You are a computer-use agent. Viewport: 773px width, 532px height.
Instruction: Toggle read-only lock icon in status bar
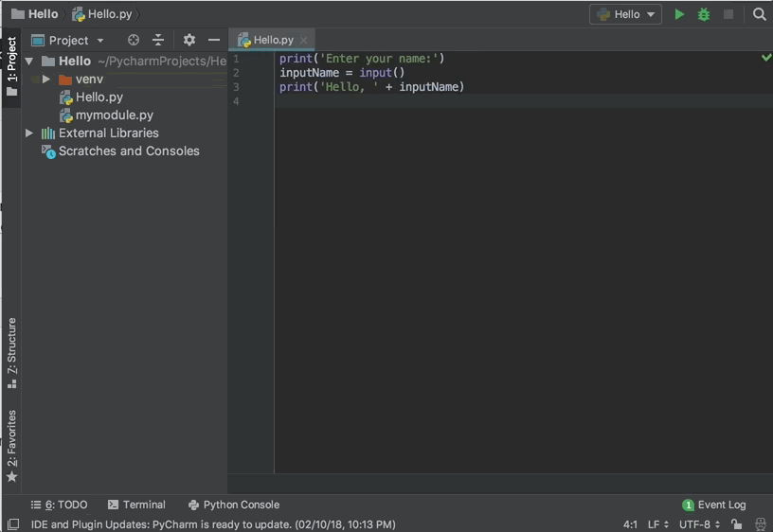736,524
